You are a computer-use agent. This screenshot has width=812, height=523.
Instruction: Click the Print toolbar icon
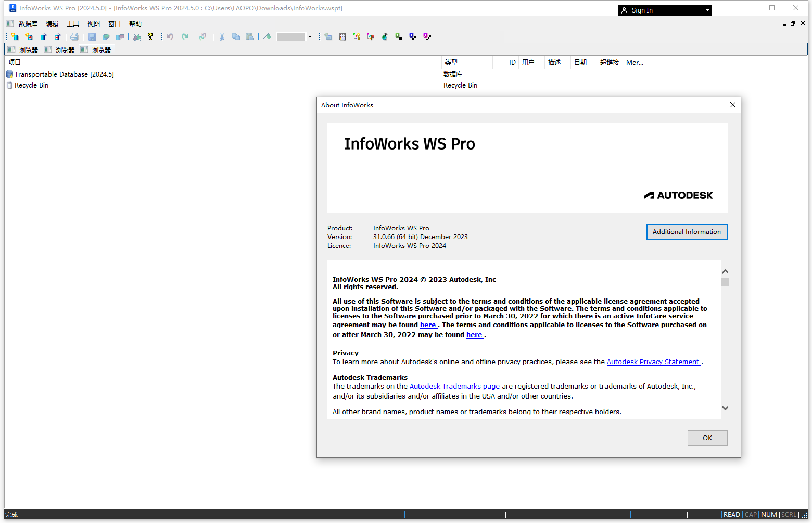coord(74,36)
